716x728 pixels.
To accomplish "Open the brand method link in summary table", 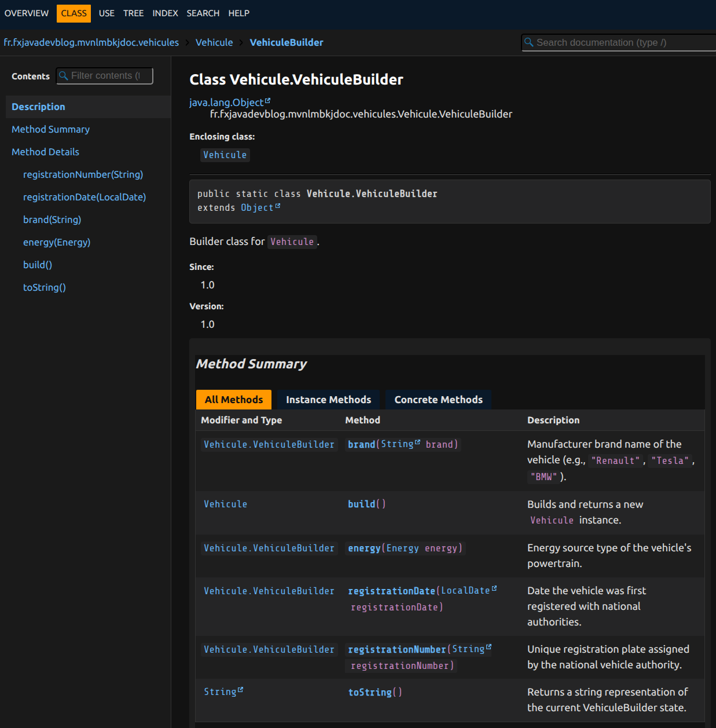I will tap(361, 445).
